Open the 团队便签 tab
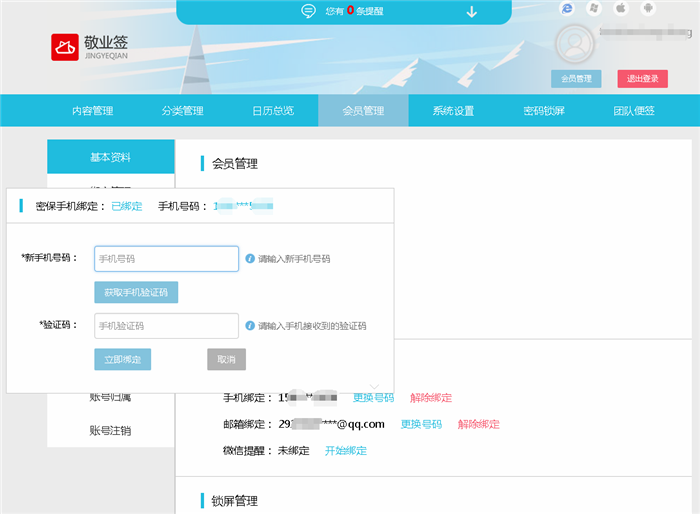The height and width of the screenshot is (514, 700). tap(634, 110)
